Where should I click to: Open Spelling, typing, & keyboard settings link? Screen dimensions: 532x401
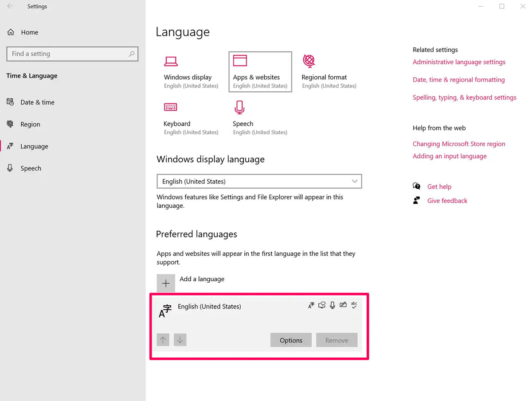[x=464, y=97]
